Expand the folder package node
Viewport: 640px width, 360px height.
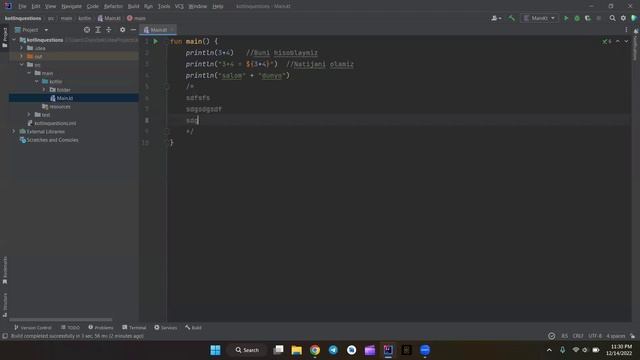(44, 89)
